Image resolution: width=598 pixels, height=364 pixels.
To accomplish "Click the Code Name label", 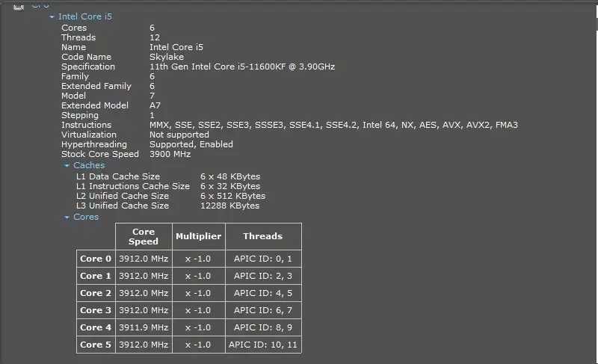I will [86, 57].
